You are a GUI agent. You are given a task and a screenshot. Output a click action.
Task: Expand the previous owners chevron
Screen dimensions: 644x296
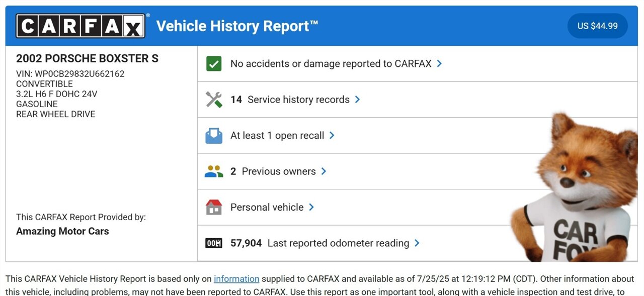[324, 171]
